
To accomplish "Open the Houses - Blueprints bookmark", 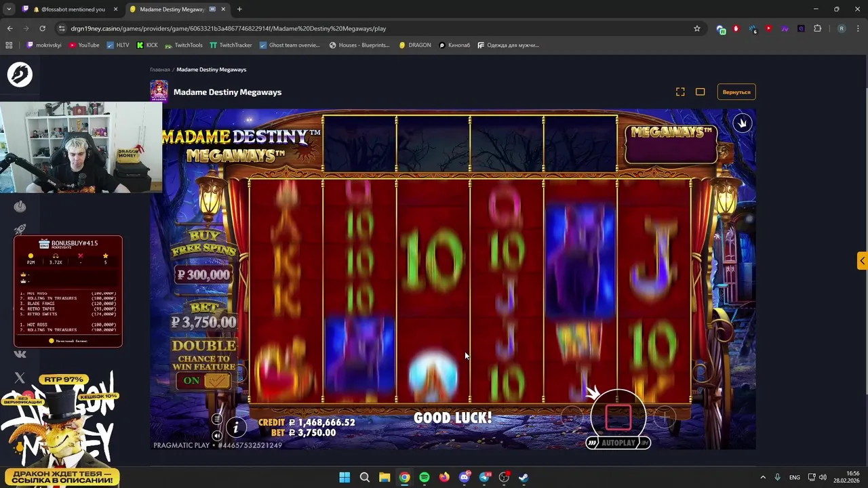I will 359,45.
